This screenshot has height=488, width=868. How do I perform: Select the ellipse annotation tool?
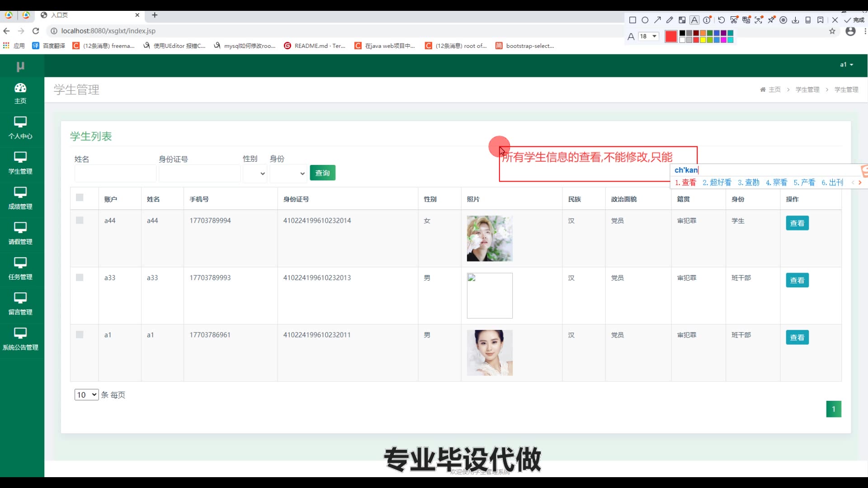(x=645, y=20)
